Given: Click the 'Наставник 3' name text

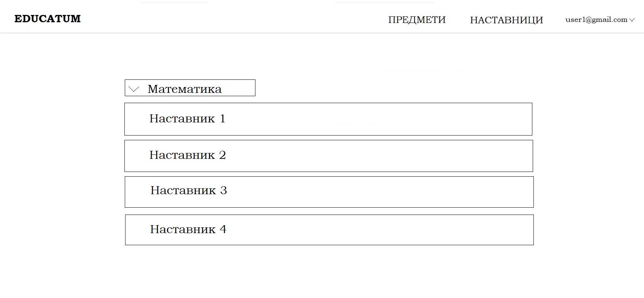Looking at the screenshot, I should pyautogui.click(x=189, y=191).
